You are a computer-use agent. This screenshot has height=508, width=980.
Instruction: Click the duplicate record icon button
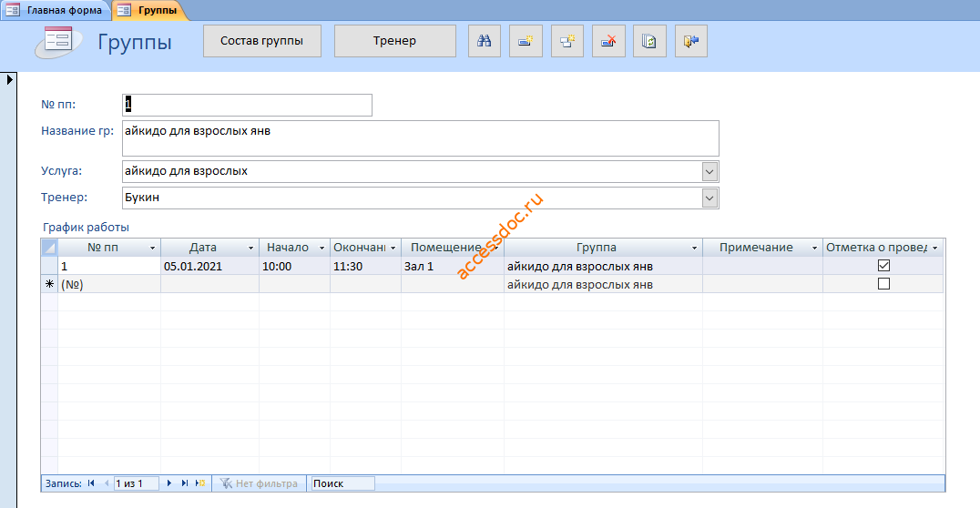tap(567, 41)
